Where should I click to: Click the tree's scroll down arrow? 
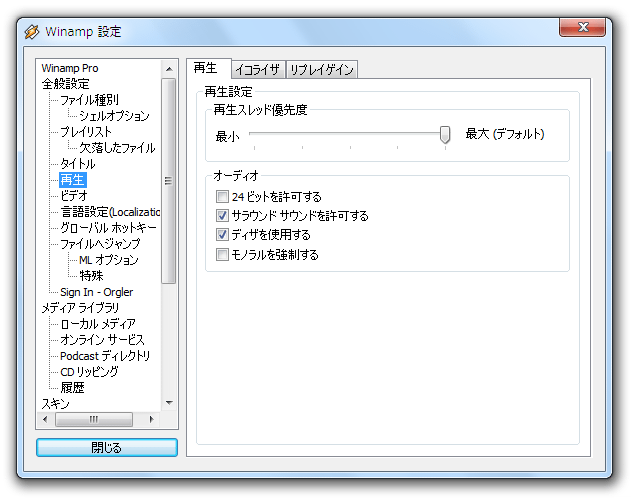click(169, 403)
